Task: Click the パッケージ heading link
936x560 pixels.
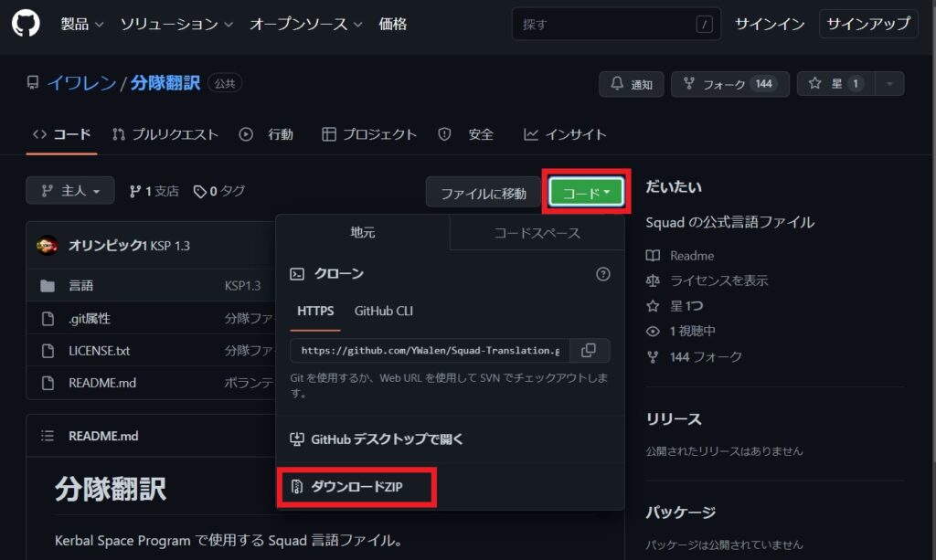Action: (680, 512)
